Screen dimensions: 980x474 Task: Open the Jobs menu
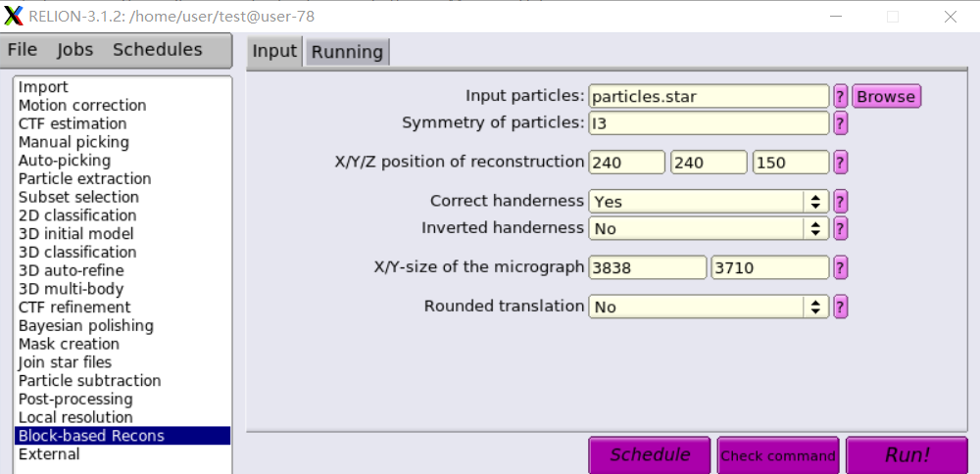(75, 50)
